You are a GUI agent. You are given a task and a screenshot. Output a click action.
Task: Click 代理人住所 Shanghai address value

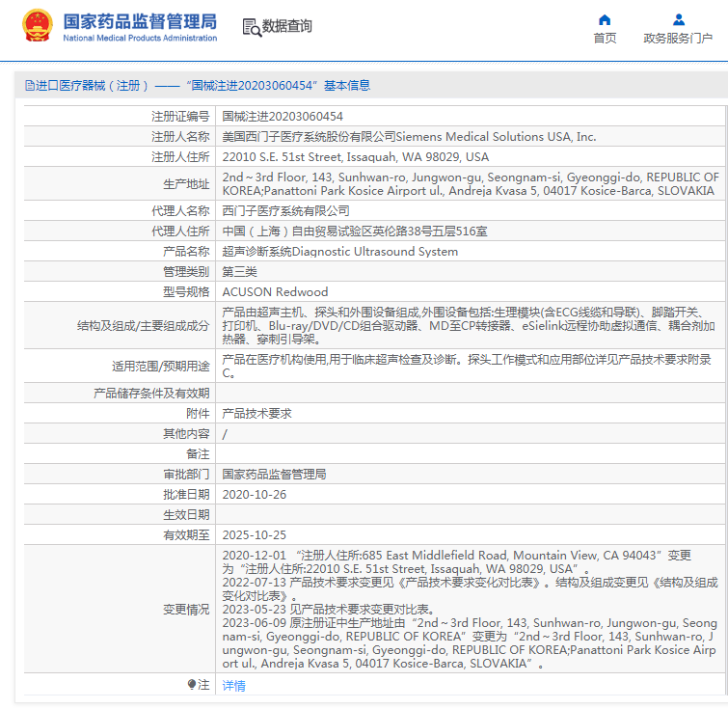click(355, 232)
